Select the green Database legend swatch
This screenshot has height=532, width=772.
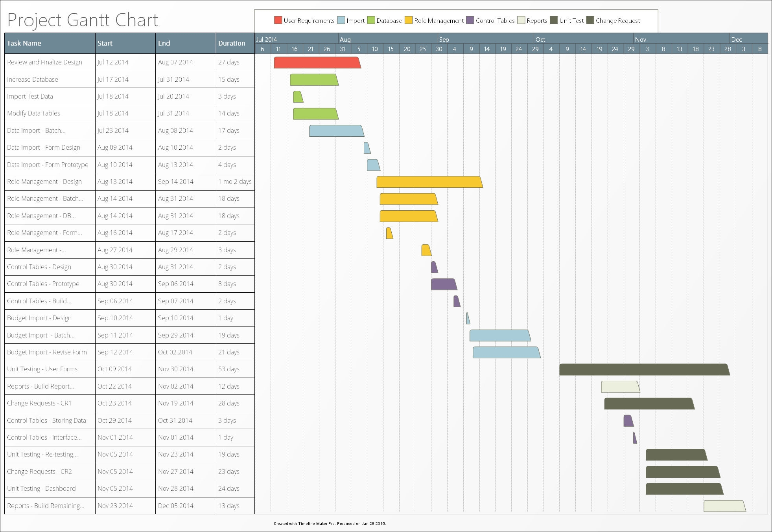click(370, 20)
